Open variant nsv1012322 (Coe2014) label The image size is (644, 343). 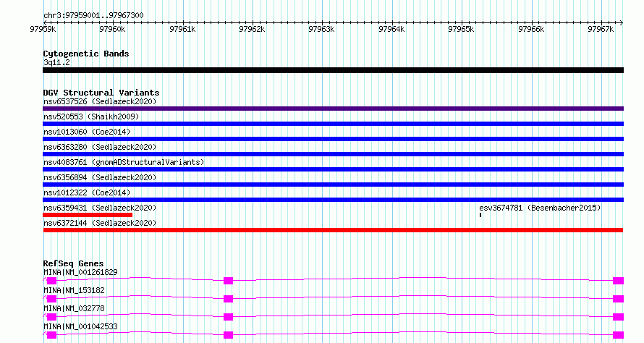point(87,192)
